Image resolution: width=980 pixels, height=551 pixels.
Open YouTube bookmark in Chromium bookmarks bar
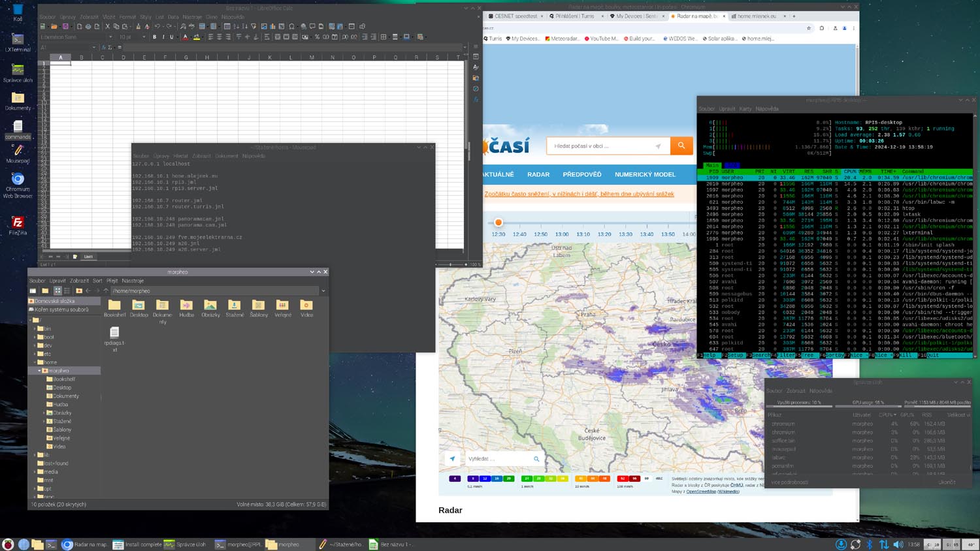[601, 39]
